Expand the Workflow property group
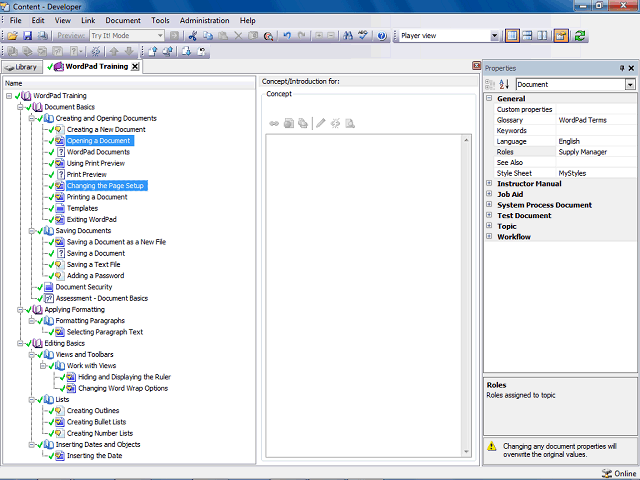 pos(489,236)
